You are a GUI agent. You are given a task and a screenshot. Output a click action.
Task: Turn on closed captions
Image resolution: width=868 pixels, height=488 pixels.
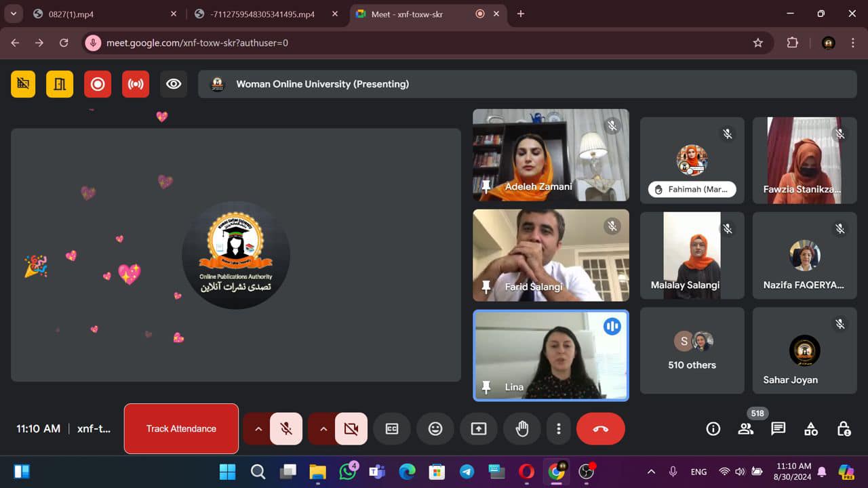pos(392,428)
